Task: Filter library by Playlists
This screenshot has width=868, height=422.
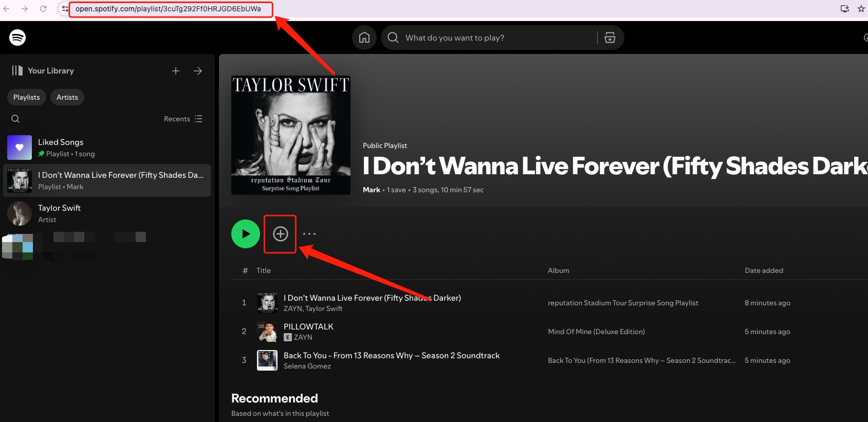Action: [27, 97]
